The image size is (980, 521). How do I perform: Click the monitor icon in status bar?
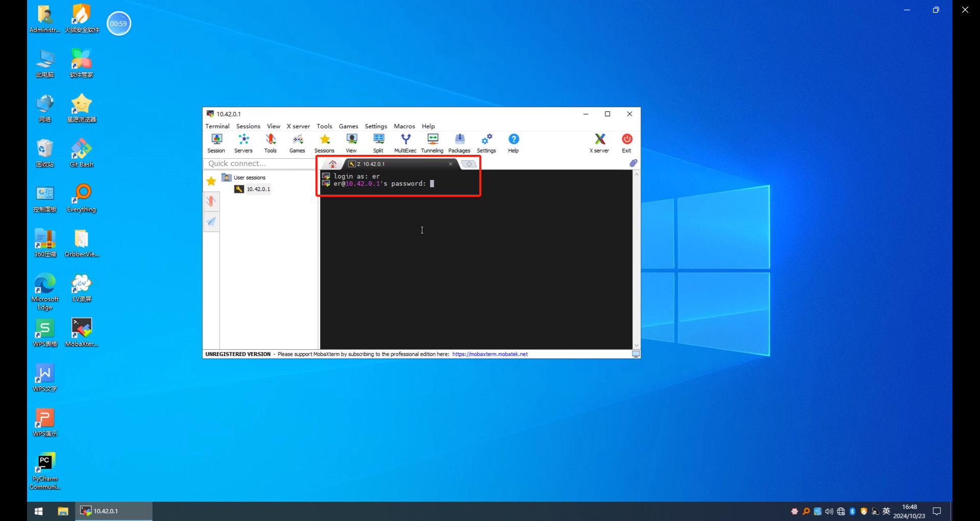click(x=636, y=354)
